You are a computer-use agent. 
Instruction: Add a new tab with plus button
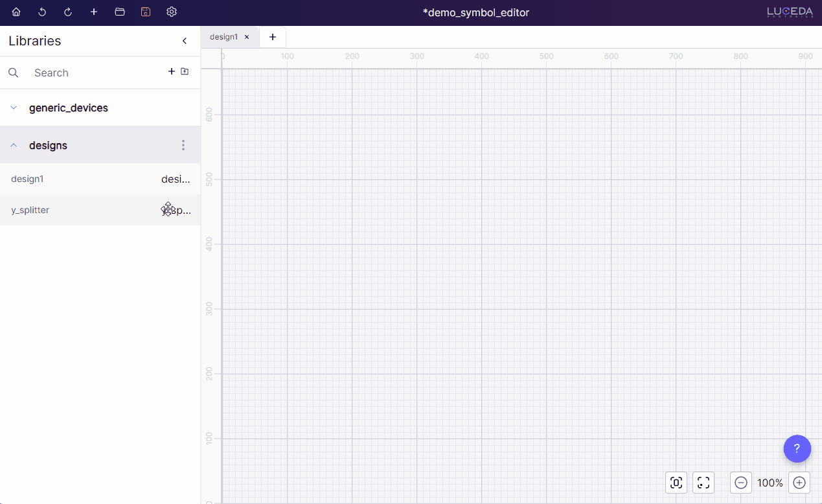(x=273, y=37)
